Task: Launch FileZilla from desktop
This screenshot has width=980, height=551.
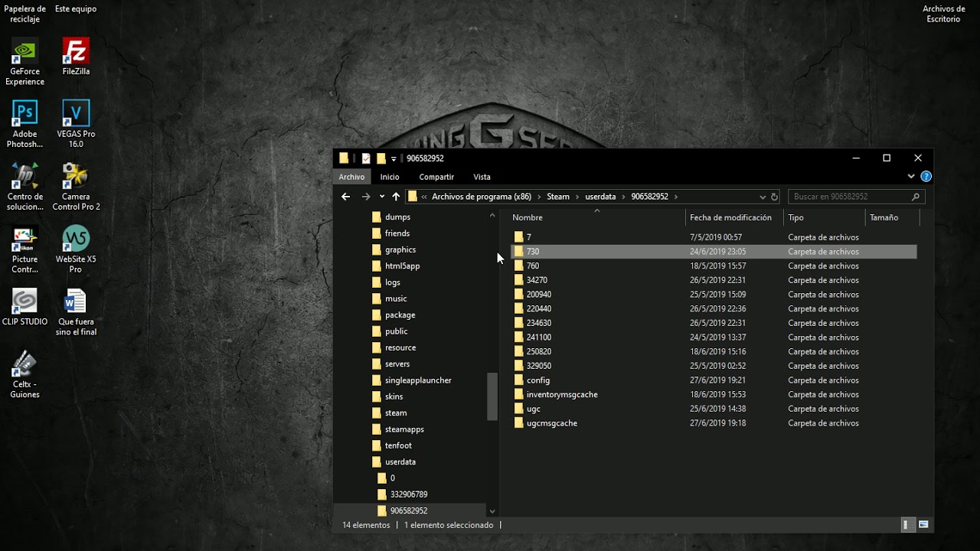Action: tap(76, 57)
